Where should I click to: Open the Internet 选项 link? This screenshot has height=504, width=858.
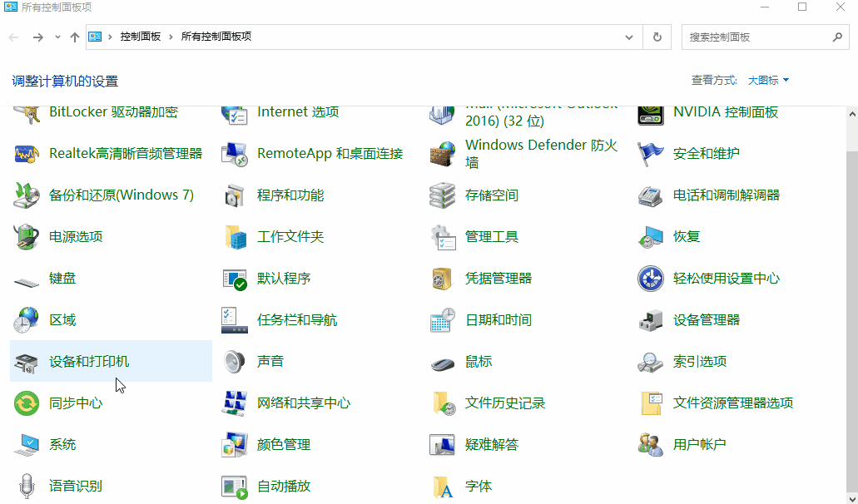click(298, 112)
